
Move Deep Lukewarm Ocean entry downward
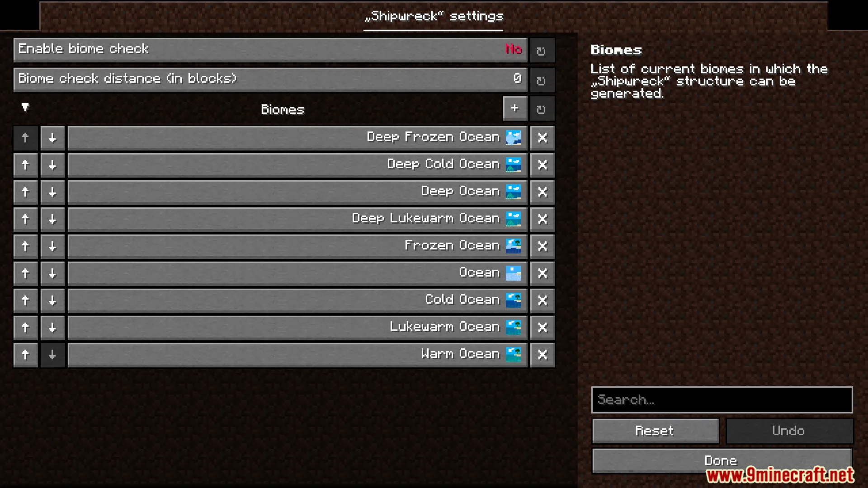pyautogui.click(x=52, y=218)
